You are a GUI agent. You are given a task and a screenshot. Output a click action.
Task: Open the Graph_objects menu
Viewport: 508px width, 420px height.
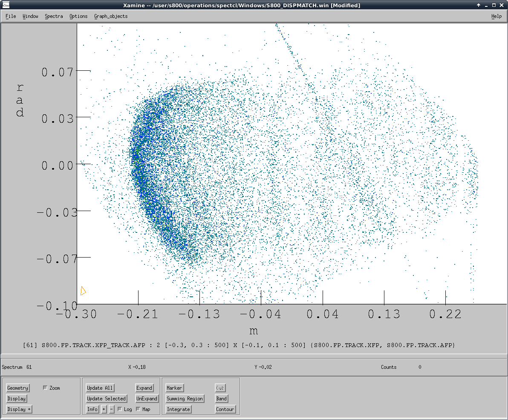point(111,16)
